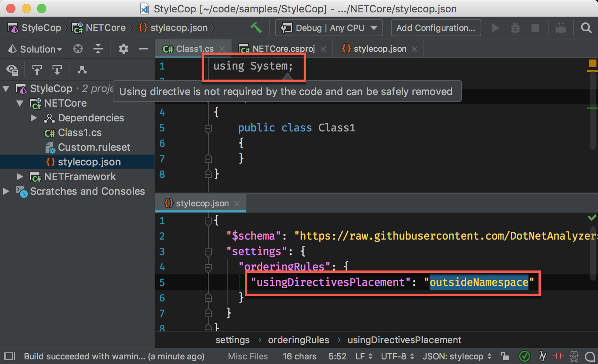
Task: Click the Run play icon
Action: tap(496, 28)
